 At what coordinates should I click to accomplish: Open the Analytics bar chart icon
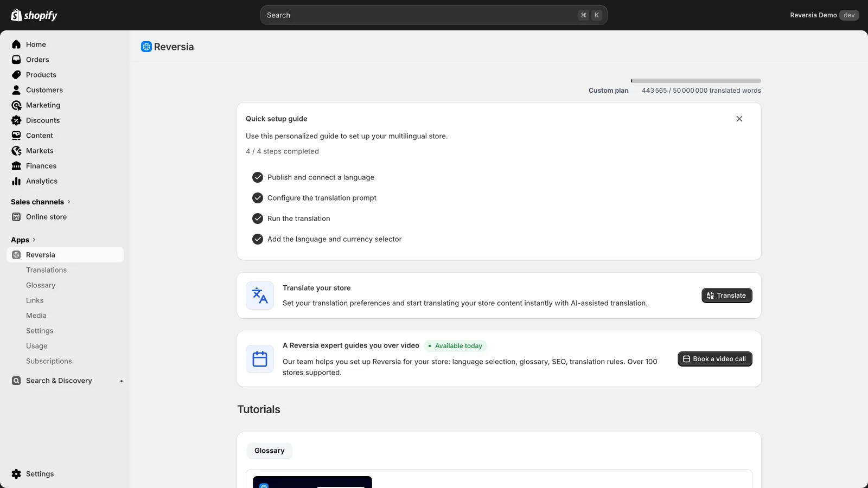[16, 181]
